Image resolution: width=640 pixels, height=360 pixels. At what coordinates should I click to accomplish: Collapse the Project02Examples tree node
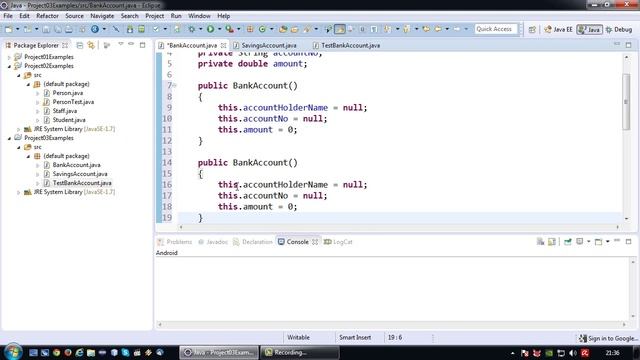(9, 66)
